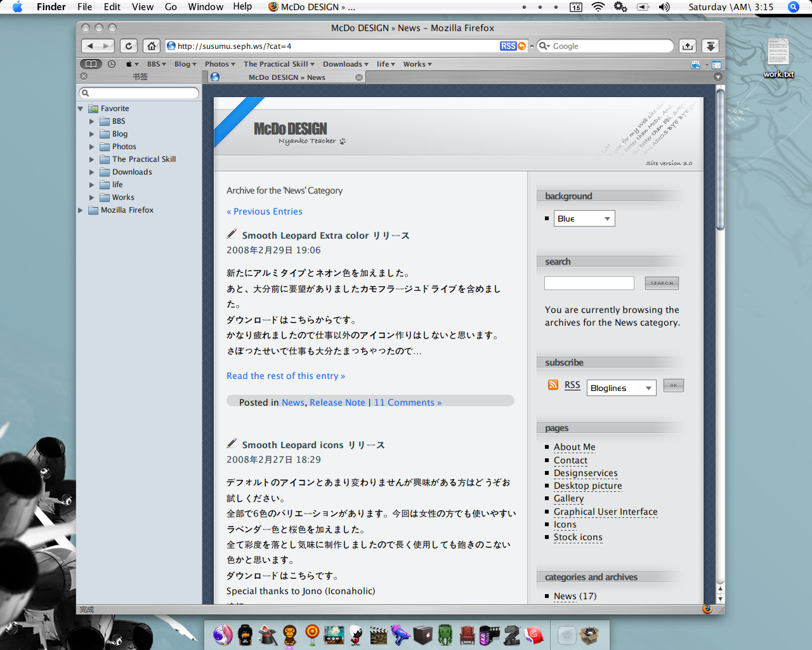Reload the page with the refresh button

click(x=129, y=46)
